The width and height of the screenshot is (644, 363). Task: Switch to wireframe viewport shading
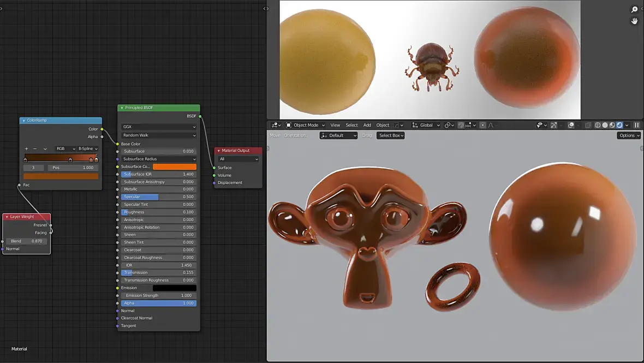coord(598,125)
